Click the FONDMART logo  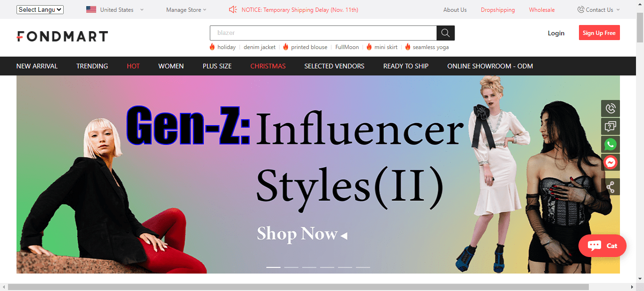62,36
